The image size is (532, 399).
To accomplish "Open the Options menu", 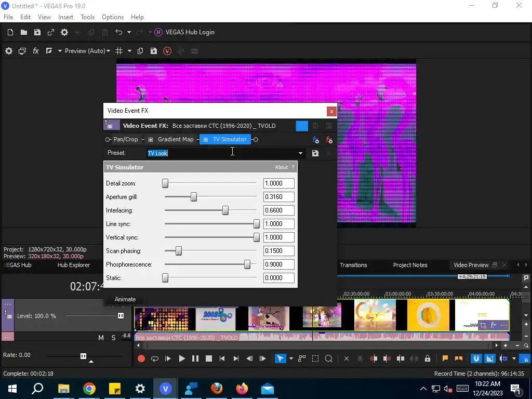I will pos(113,17).
